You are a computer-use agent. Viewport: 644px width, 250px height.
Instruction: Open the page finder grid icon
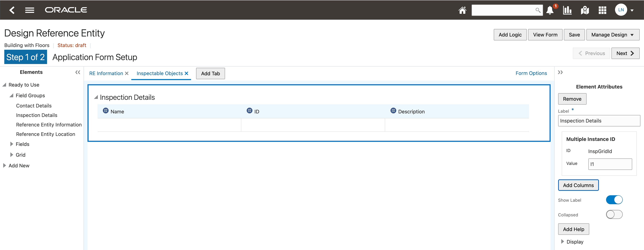[x=602, y=10]
